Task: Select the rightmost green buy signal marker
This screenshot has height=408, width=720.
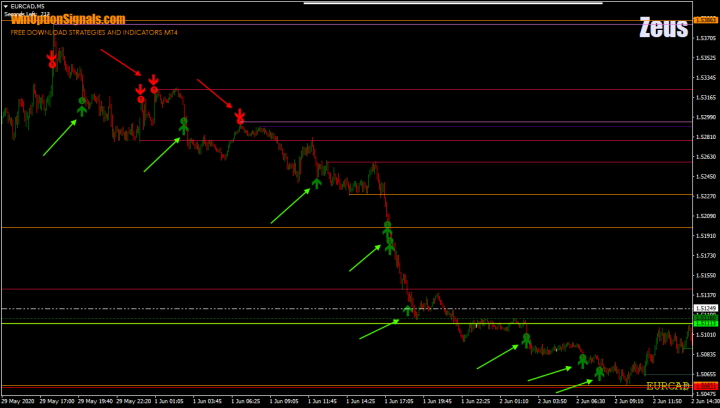Action: point(600,373)
